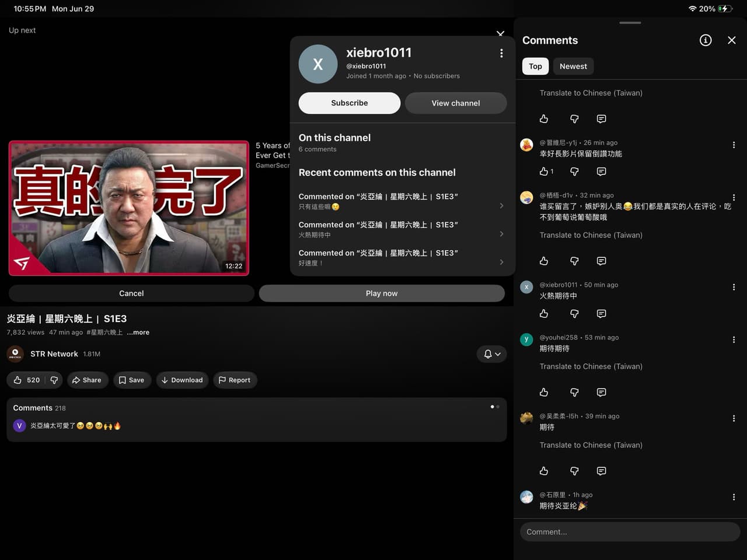Open three-dot menu on xiebro1011 profile card
Screen dimensions: 747x560
pyautogui.click(x=501, y=53)
